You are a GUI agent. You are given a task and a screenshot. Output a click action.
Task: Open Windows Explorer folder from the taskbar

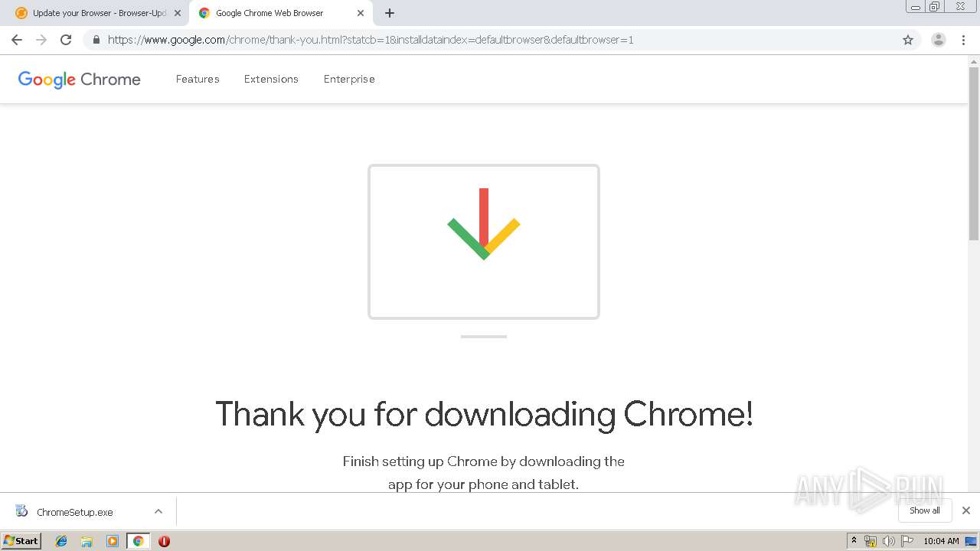coord(87,541)
